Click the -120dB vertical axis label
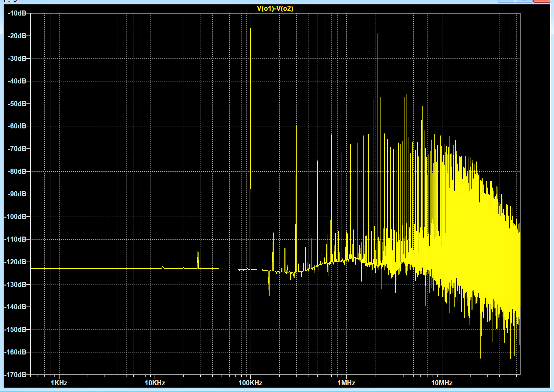 [x=16, y=262]
